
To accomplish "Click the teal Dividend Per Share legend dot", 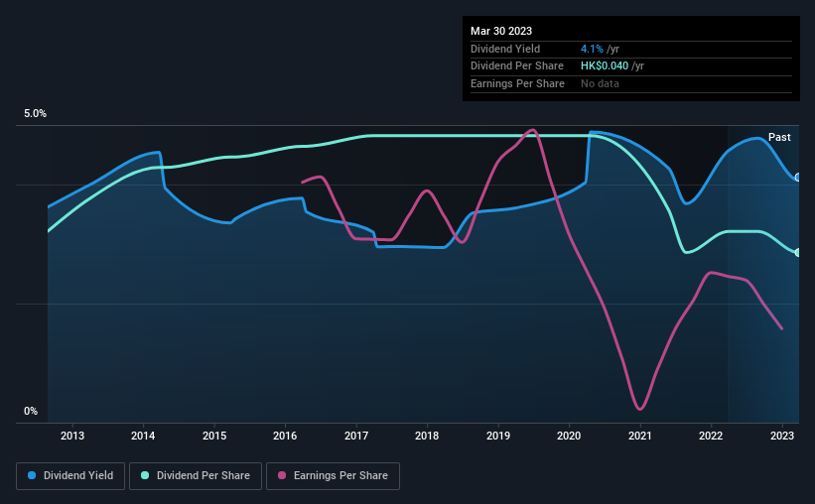I will [x=145, y=475].
